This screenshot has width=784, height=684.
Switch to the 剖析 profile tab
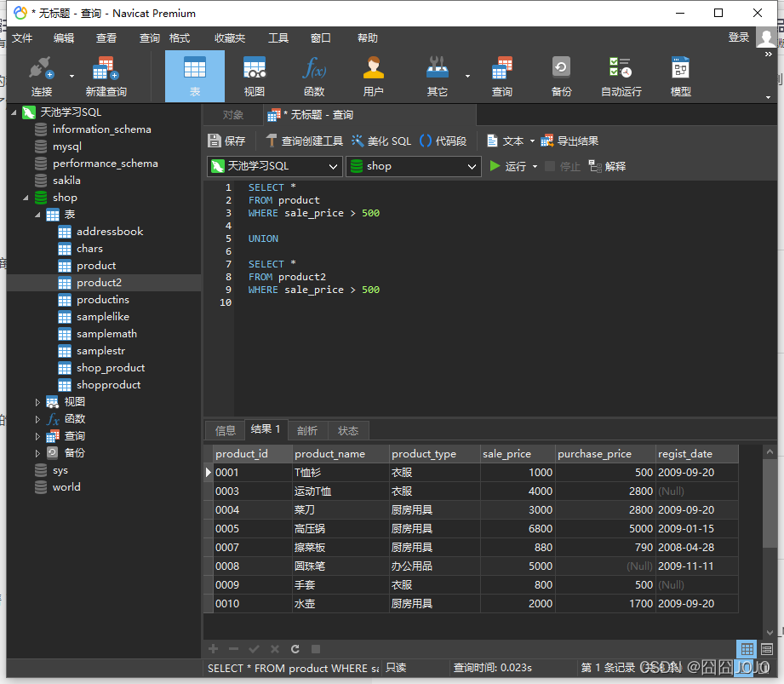[307, 430]
